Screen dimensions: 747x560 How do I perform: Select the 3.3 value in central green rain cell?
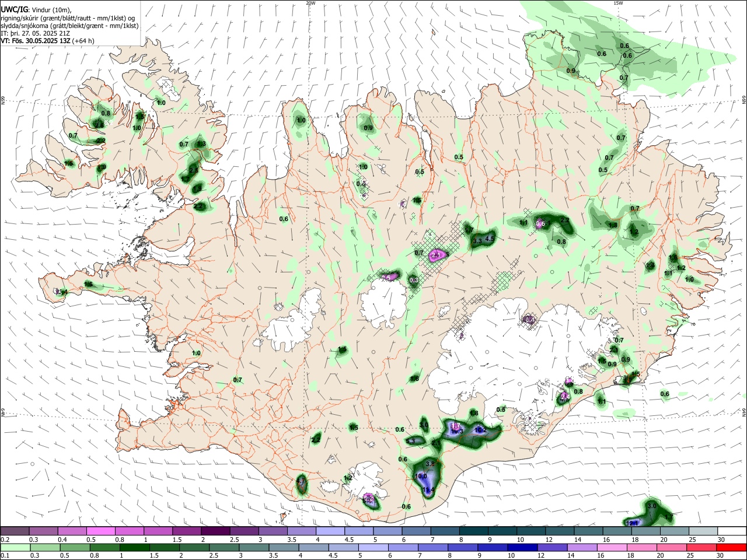tap(477, 241)
